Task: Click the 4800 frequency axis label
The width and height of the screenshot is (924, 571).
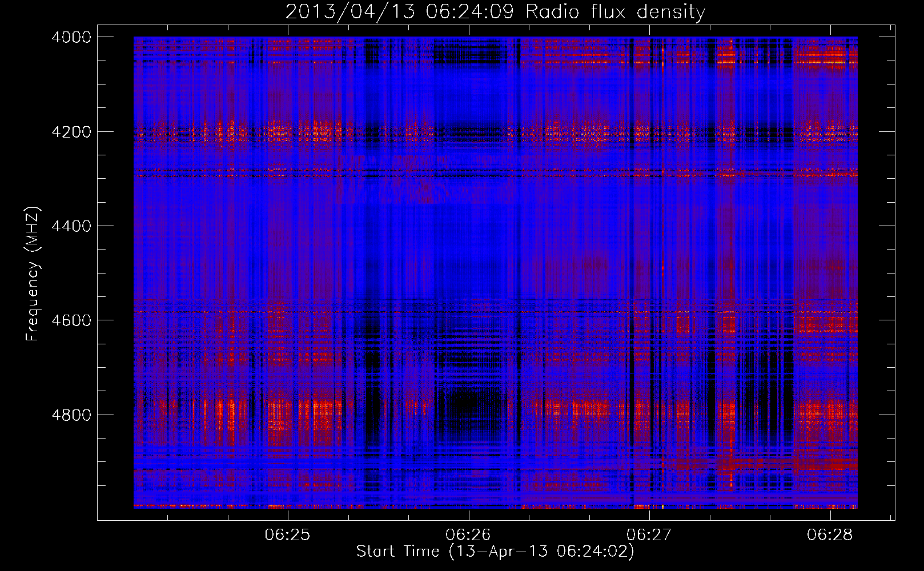Action: tap(71, 415)
